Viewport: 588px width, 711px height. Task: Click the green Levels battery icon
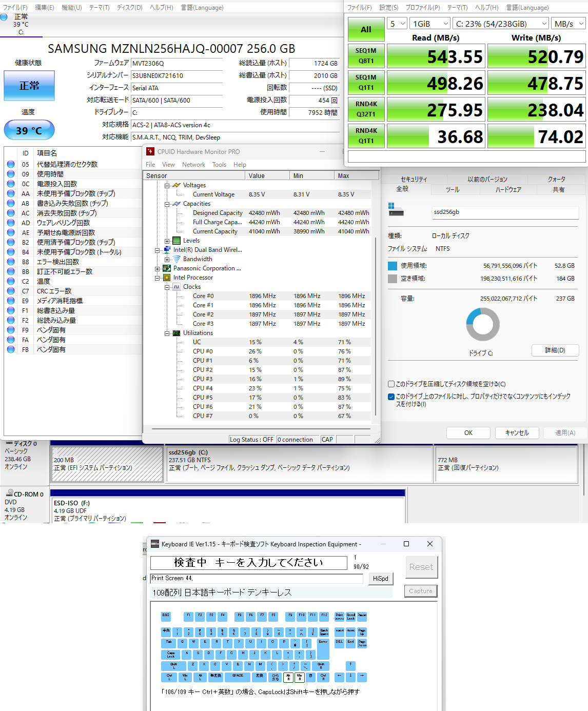pyautogui.click(x=177, y=241)
